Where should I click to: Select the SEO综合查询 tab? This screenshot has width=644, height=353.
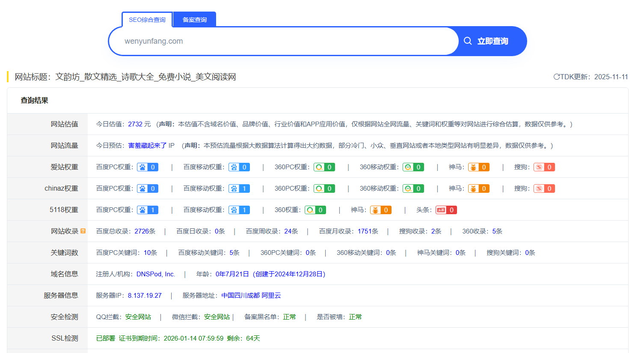[x=147, y=19]
